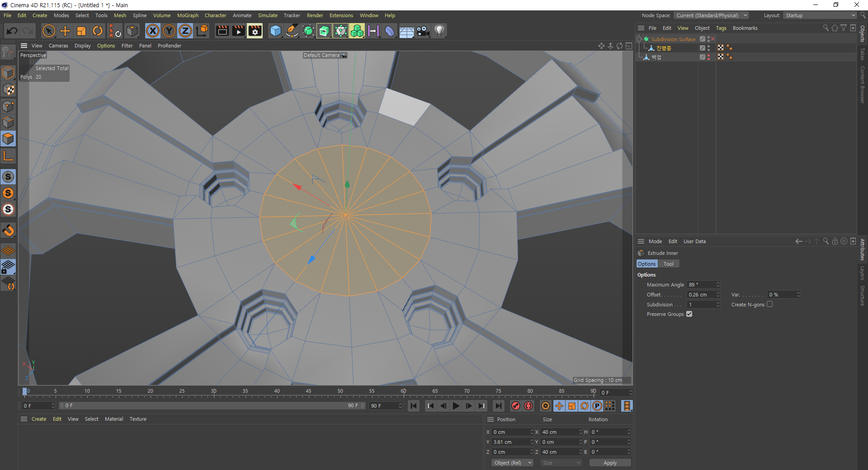The width and height of the screenshot is (868, 470).
Task: Switch to the Tool tab in Attributes
Action: [668, 264]
